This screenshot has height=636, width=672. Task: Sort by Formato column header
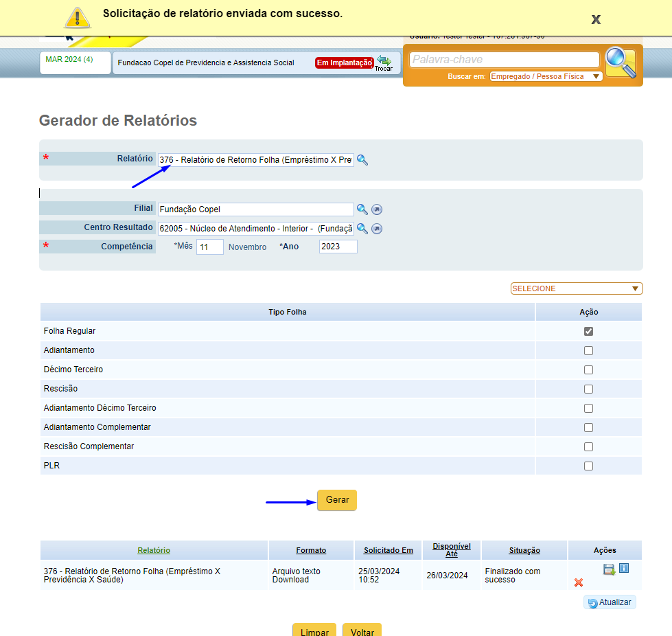311,550
